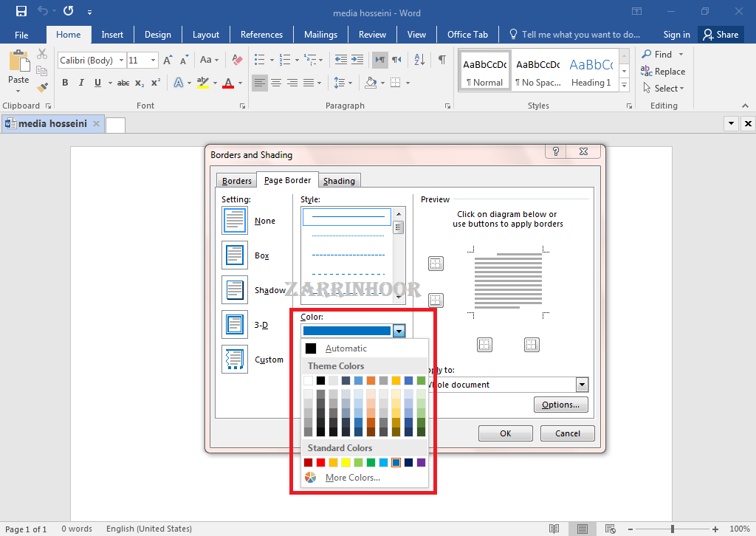The height and width of the screenshot is (536, 756).
Task: Select the Custom border setting icon
Action: tap(235, 360)
